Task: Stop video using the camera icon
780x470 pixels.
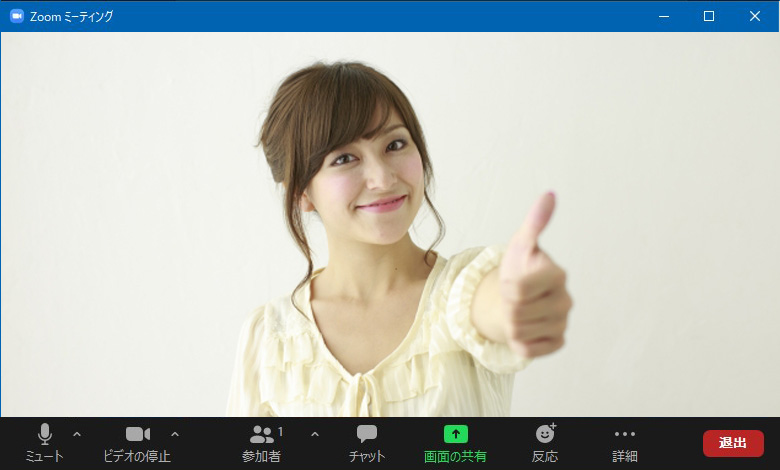Action: coord(137,434)
